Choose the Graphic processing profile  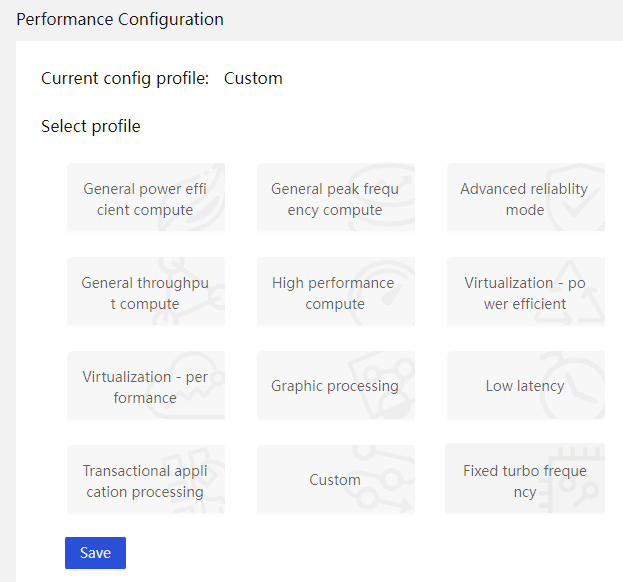click(336, 385)
